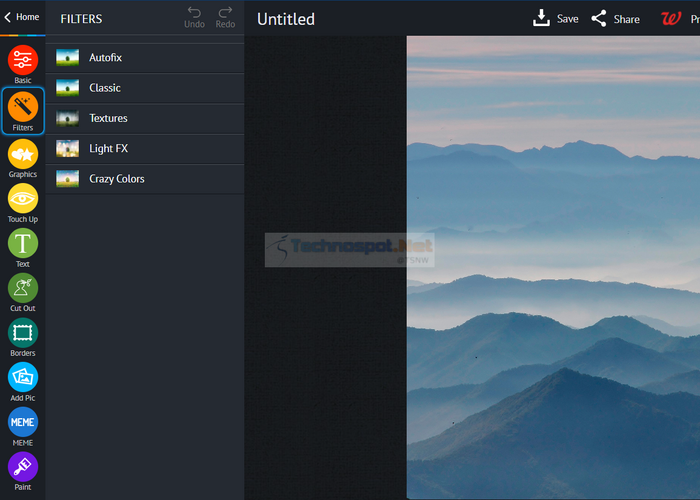Click the Save download icon
The height and width of the screenshot is (500, 700).
tap(541, 18)
